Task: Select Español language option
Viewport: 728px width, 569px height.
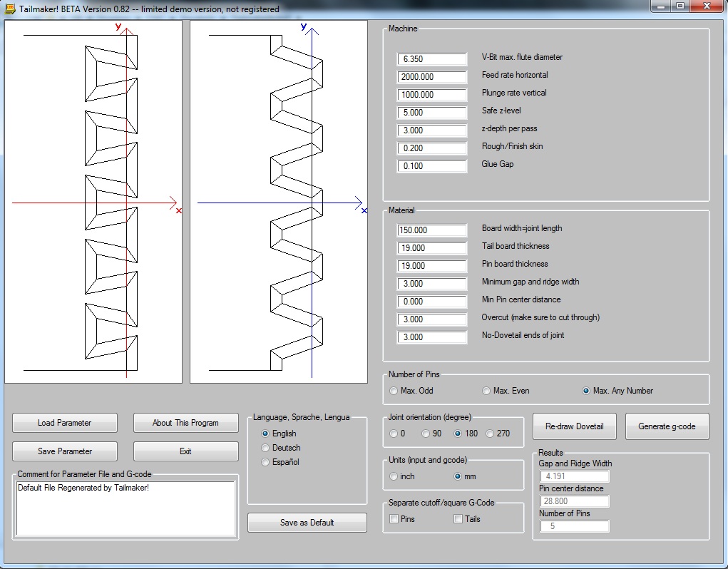Action: pyautogui.click(x=266, y=462)
